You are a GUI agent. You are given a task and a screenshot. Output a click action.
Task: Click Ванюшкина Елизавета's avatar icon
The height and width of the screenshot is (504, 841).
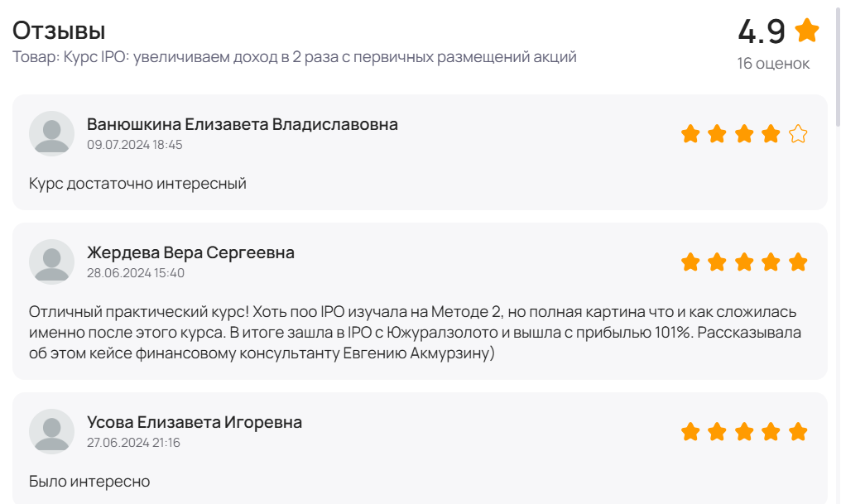click(51, 133)
